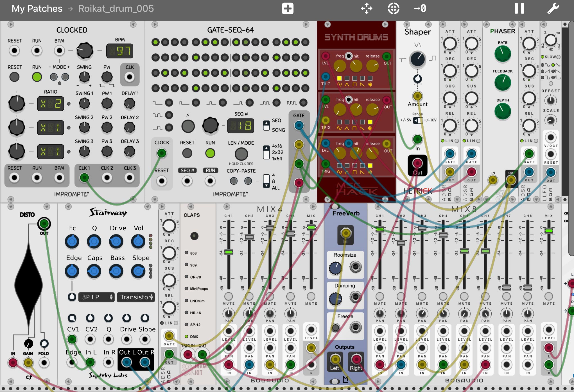Viewport: 574px width, 392px height.
Task: Mute CH8 on the MIX8 mixer
Action: (x=528, y=296)
